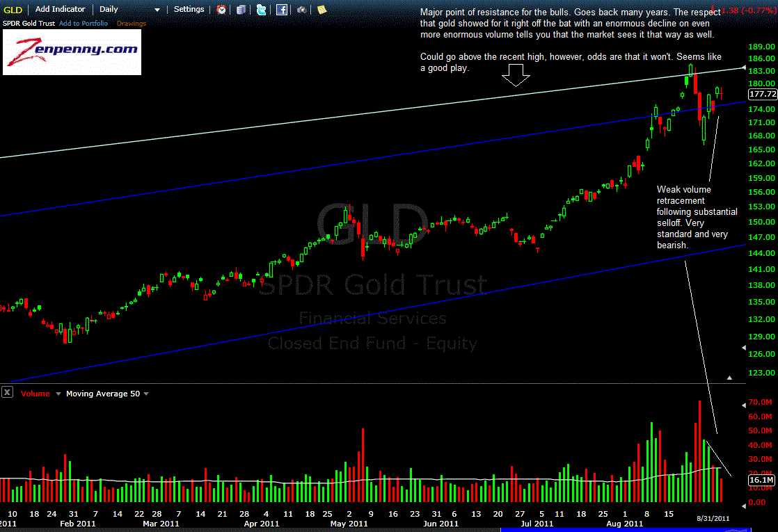The width and height of the screenshot is (778, 532).
Task: Expand the Volume indicator dropdown arrow
Action: click(58, 394)
